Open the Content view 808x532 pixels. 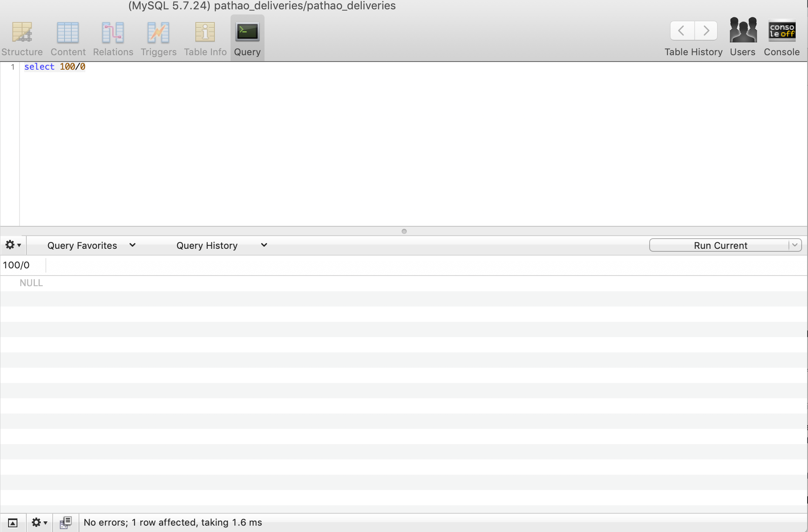point(68,39)
